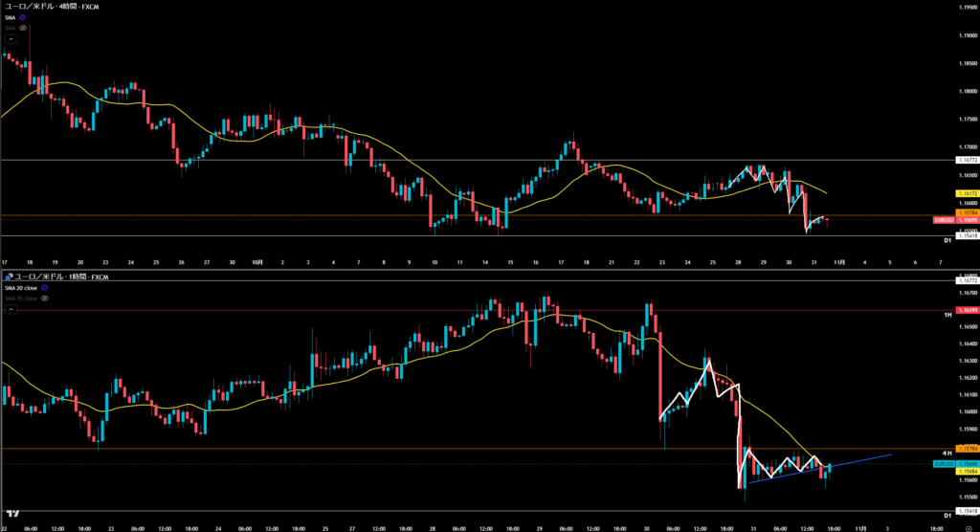Select the SMA 20 close indicator label

pyautogui.click(x=21, y=287)
